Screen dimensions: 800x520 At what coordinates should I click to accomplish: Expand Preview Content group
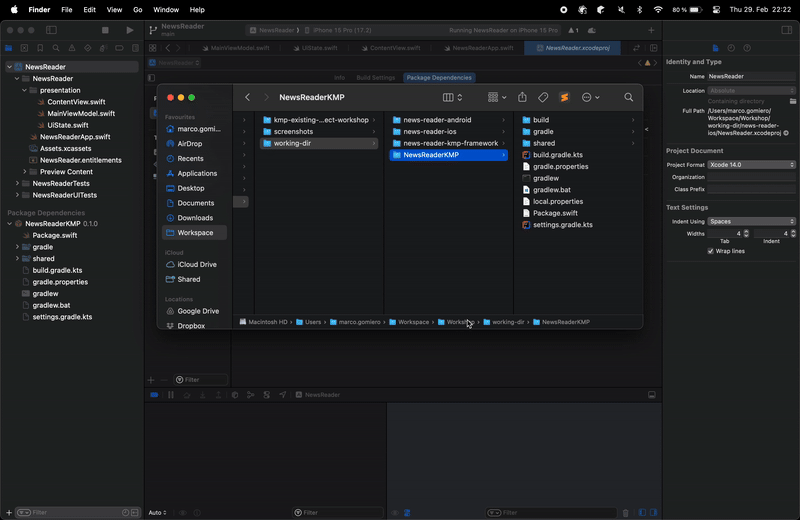[x=24, y=172]
